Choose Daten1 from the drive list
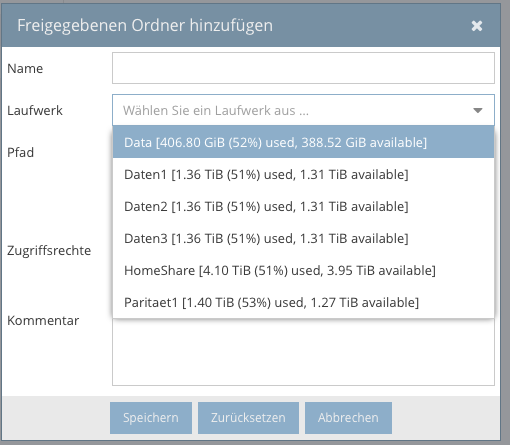This screenshot has width=510, height=445. [303, 174]
